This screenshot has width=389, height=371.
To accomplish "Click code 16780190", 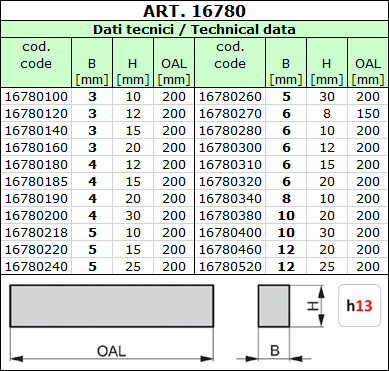I will pyautogui.click(x=36, y=199).
